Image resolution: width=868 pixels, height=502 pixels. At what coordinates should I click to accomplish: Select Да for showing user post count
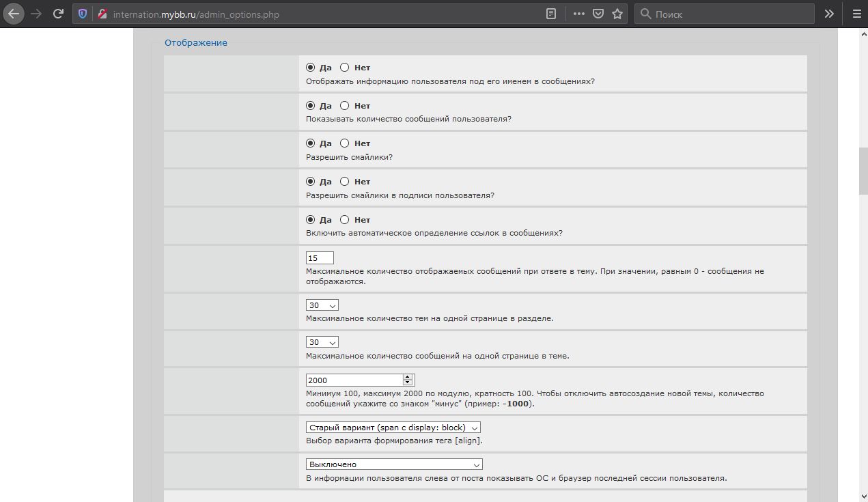tap(311, 106)
